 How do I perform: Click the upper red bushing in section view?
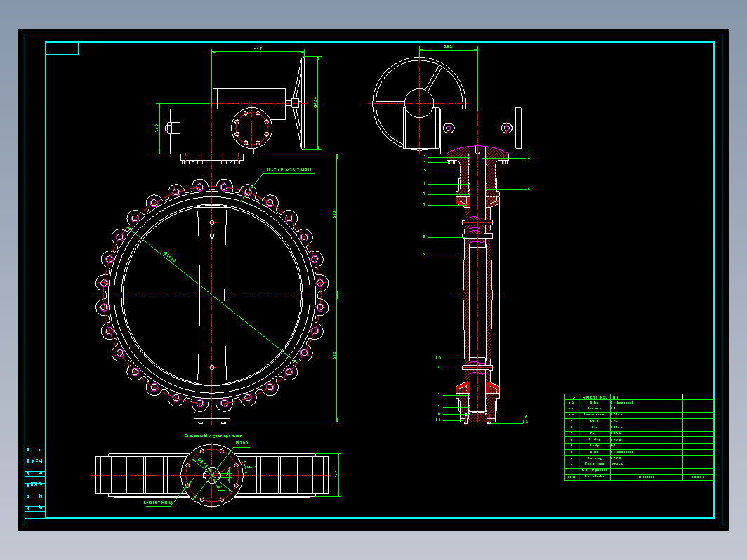461,202
